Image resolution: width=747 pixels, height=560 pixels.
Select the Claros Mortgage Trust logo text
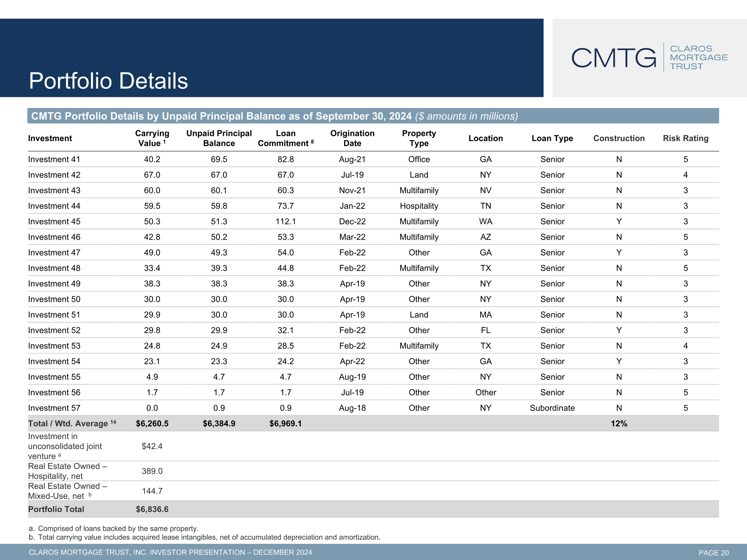click(698, 57)
